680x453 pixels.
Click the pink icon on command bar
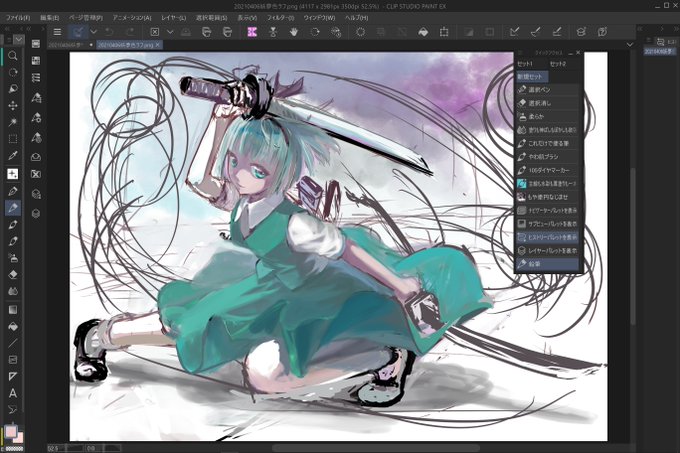coord(252,32)
